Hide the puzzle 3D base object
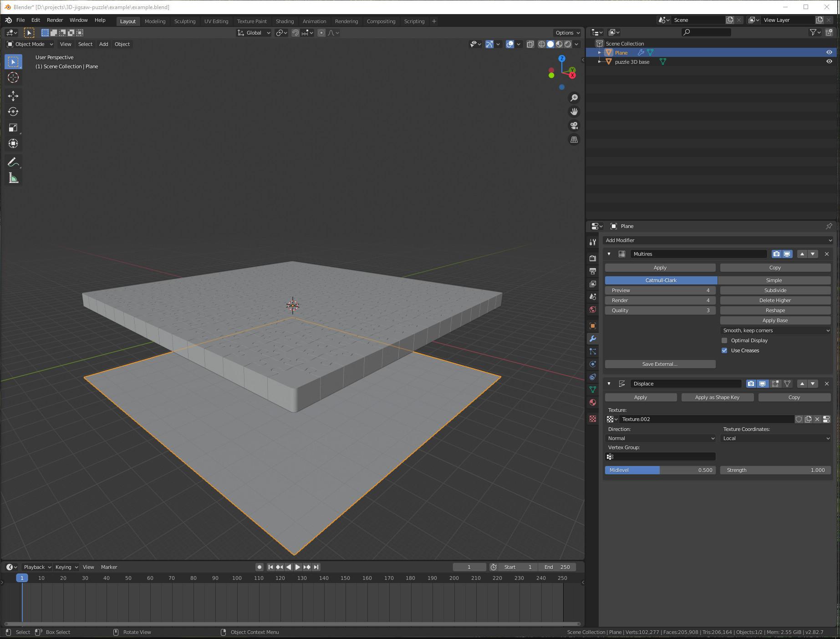This screenshot has width=840, height=639. (x=830, y=61)
